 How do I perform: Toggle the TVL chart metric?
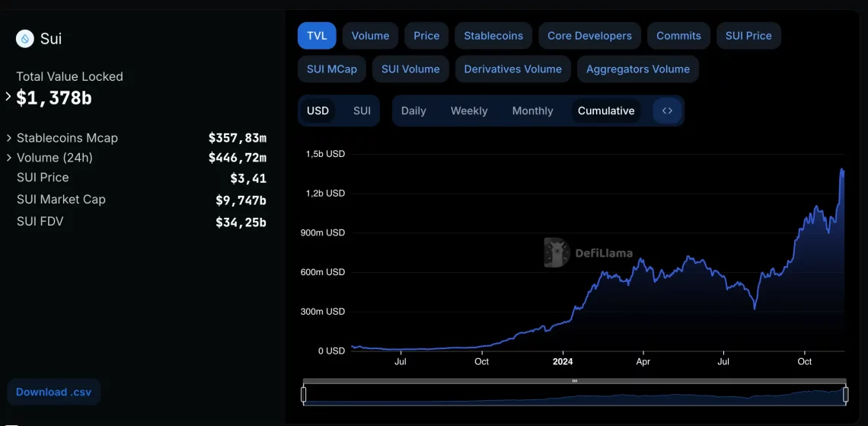[317, 36]
